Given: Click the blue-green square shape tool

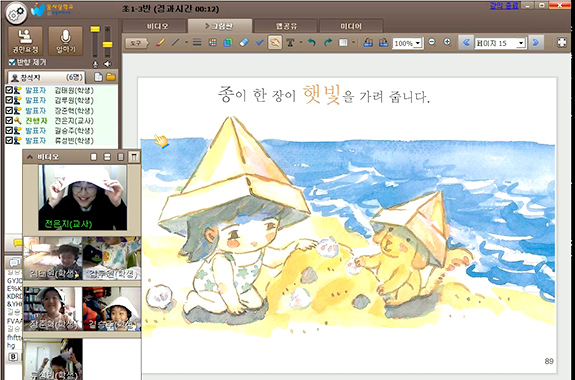Looking at the screenshot, I should tap(228, 43).
